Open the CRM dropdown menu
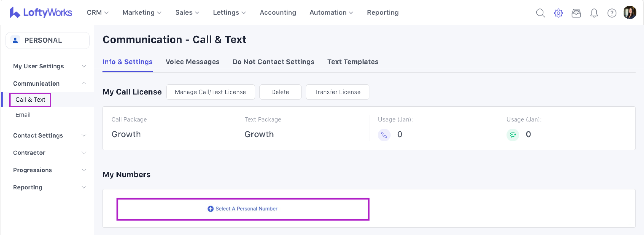 [97, 12]
